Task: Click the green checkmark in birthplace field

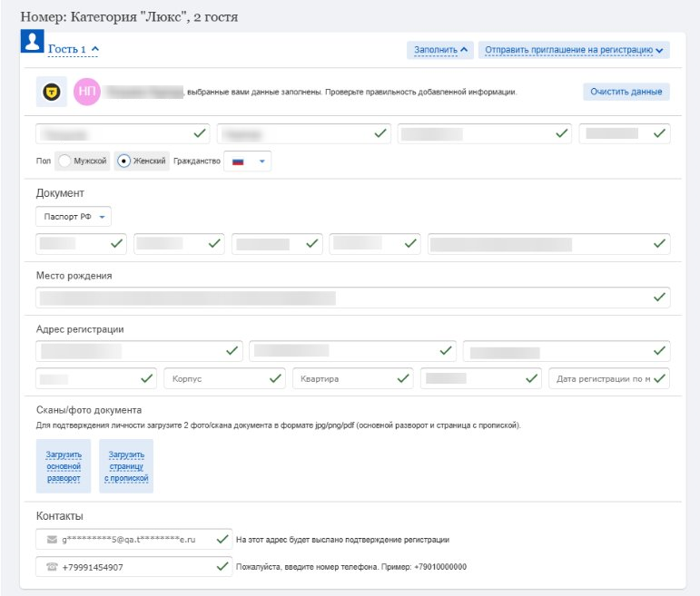Action: click(x=659, y=297)
